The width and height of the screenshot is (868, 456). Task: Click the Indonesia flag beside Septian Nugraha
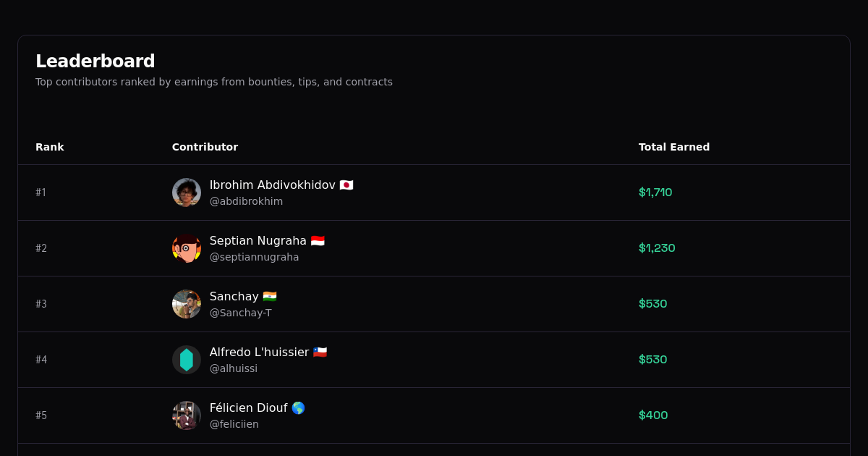point(316,240)
